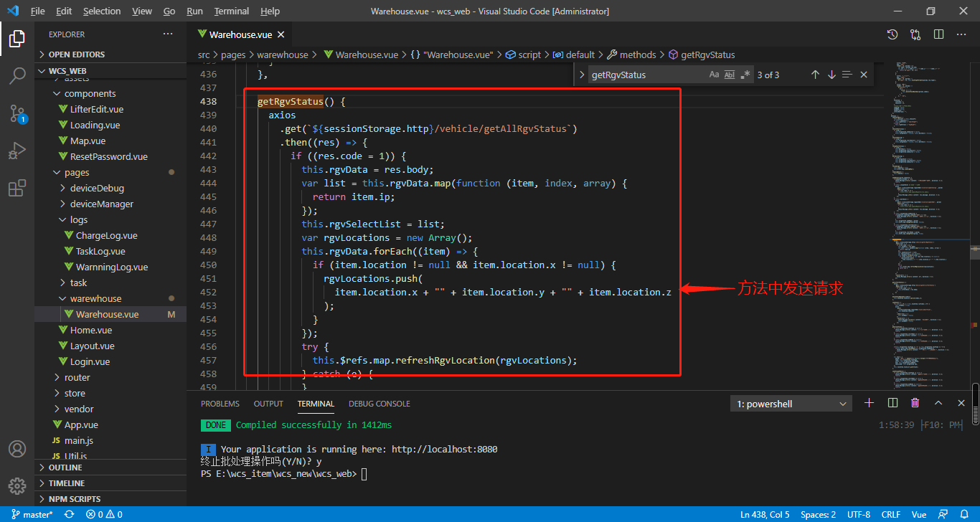
Task: Open the powershell terminal selector dropdown
Action: [792, 404]
